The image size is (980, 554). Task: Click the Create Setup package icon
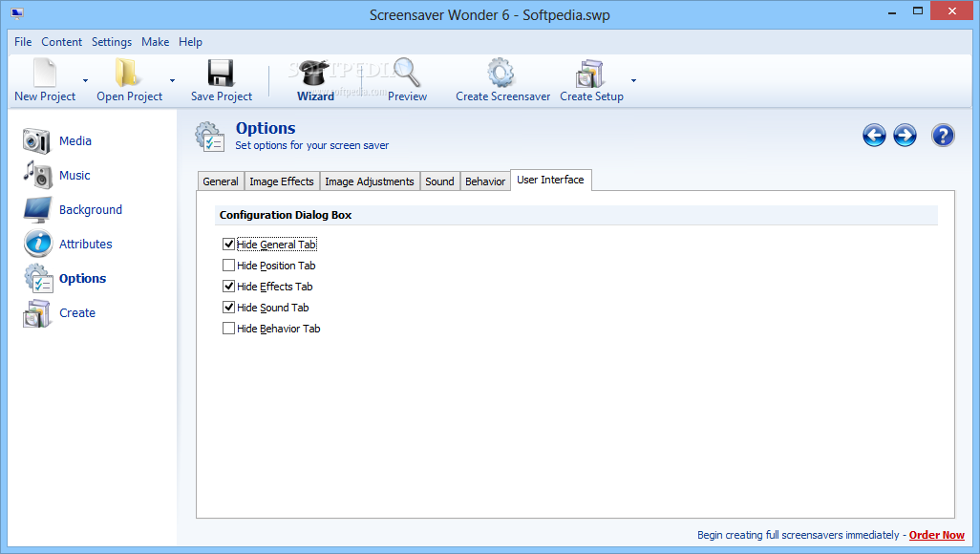coord(589,74)
